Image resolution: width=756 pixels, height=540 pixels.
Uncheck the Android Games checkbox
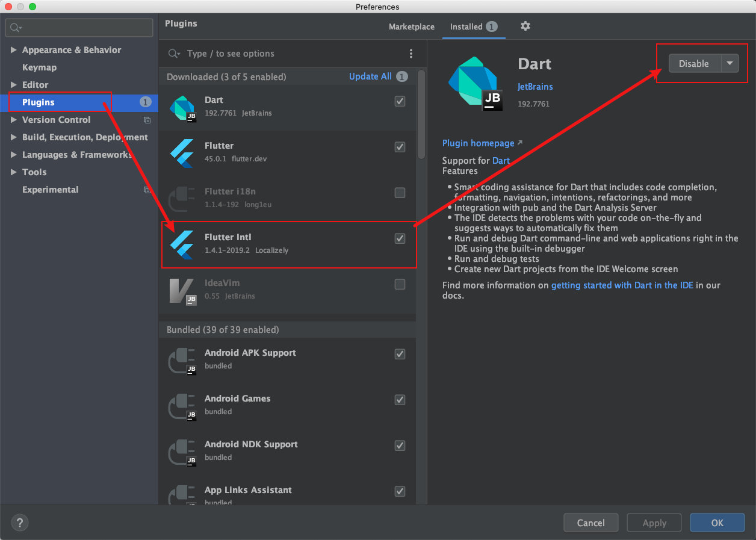click(400, 400)
